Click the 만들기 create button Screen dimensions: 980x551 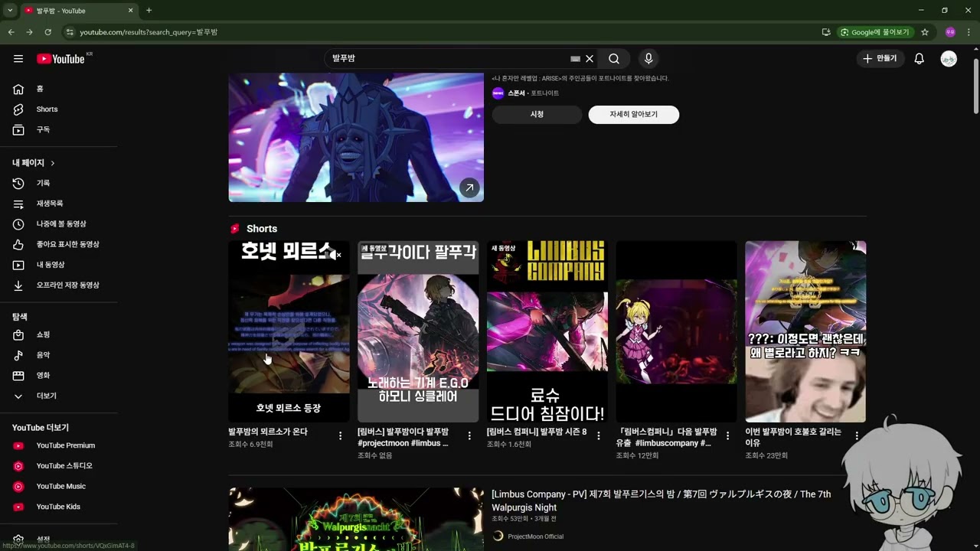coord(880,59)
